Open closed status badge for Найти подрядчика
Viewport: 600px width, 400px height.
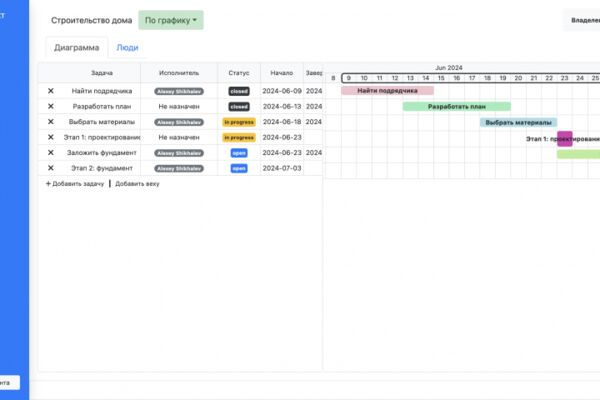pos(239,91)
